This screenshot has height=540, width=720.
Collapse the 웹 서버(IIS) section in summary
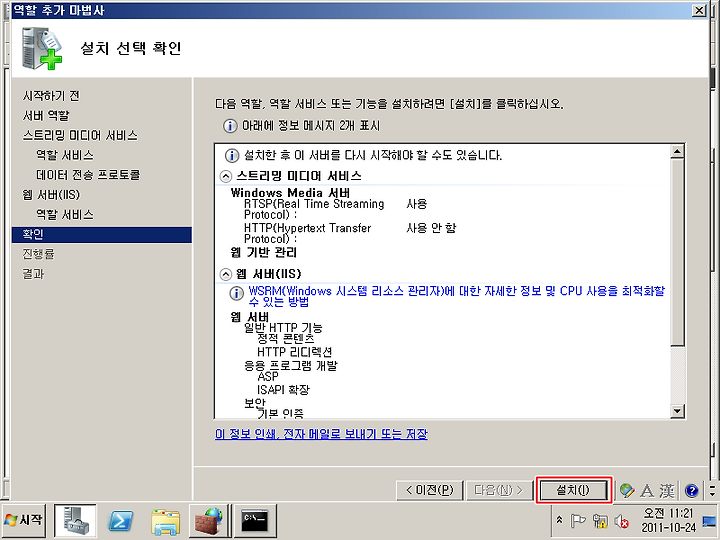225,275
